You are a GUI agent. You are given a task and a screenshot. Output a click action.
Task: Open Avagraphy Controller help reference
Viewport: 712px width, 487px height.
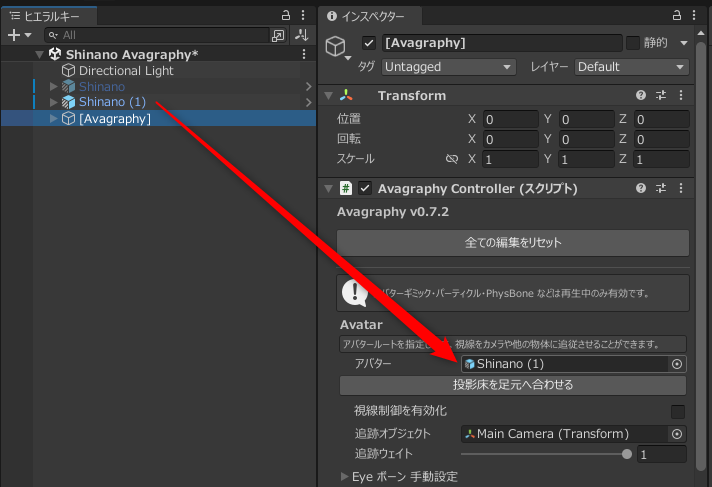[641, 188]
